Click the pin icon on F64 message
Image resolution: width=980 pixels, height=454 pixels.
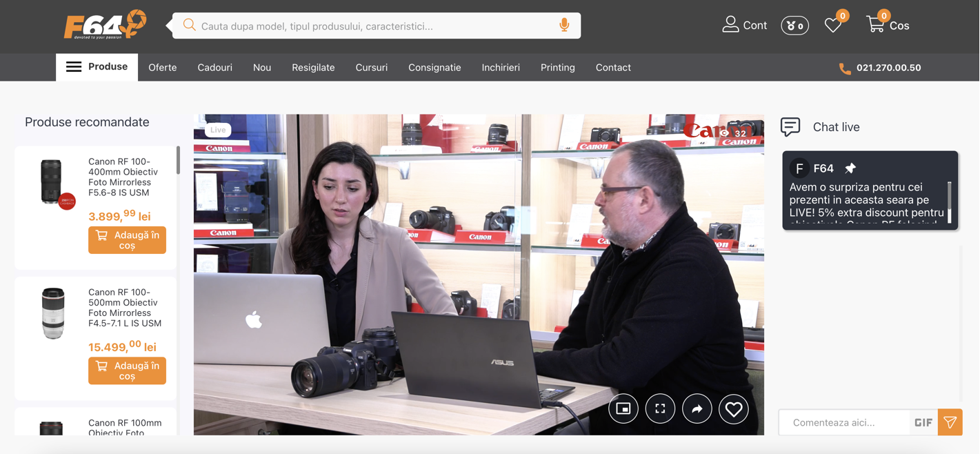pyautogui.click(x=850, y=168)
